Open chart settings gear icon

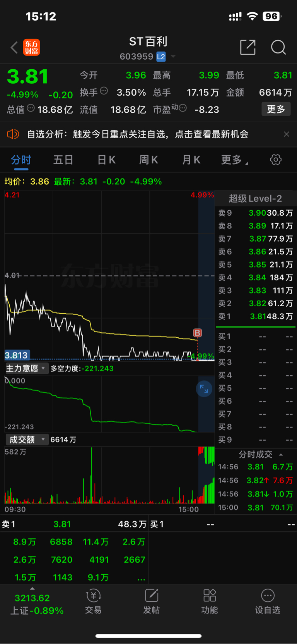(276, 160)
